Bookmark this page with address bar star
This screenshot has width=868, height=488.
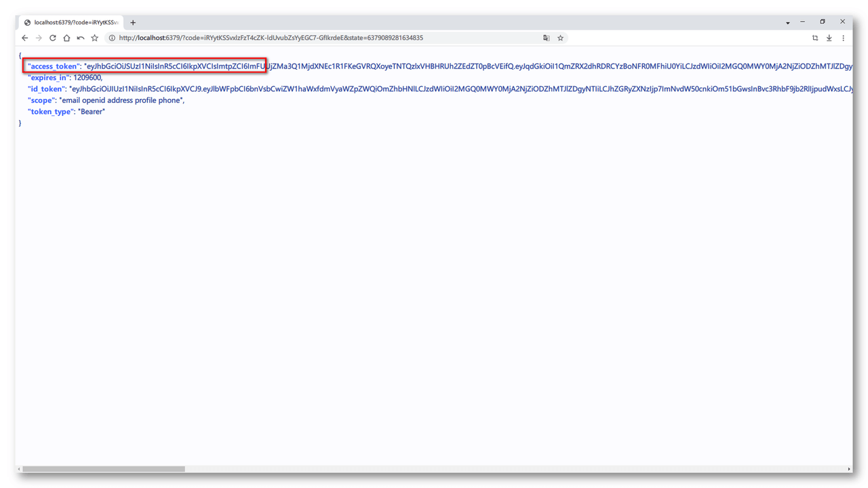[561, 38]
